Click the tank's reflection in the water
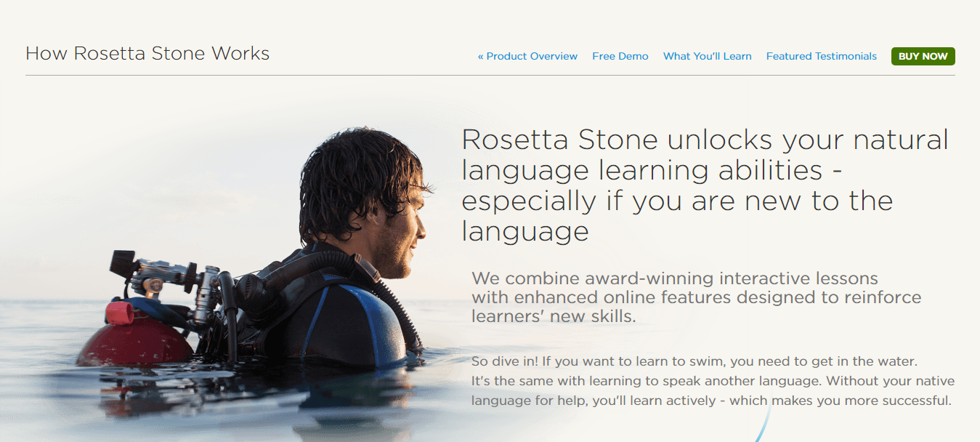980x442 pixels. (138, 396)
